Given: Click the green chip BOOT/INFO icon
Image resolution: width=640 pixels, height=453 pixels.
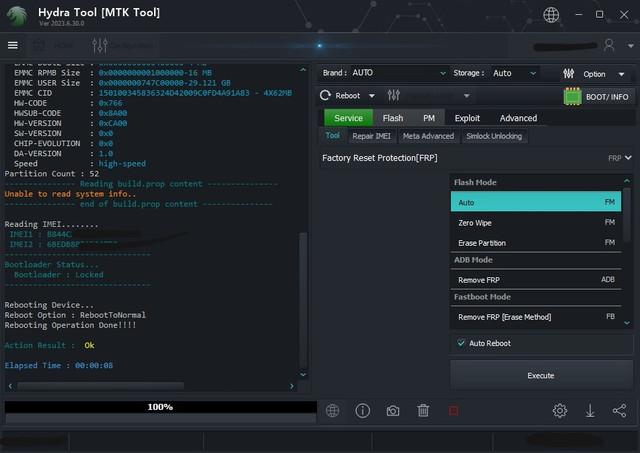Looking at the screenshot, I should click(x=572, y=97).
